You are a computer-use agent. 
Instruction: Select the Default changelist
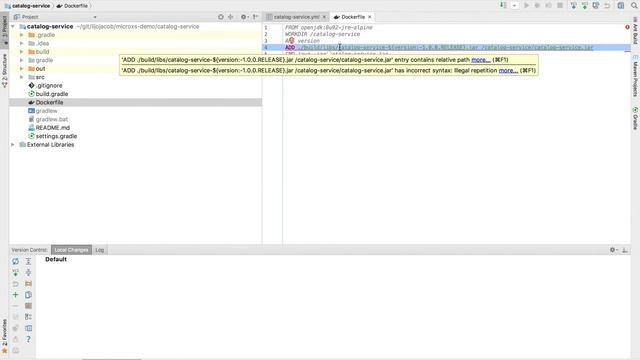click(56, 259)
